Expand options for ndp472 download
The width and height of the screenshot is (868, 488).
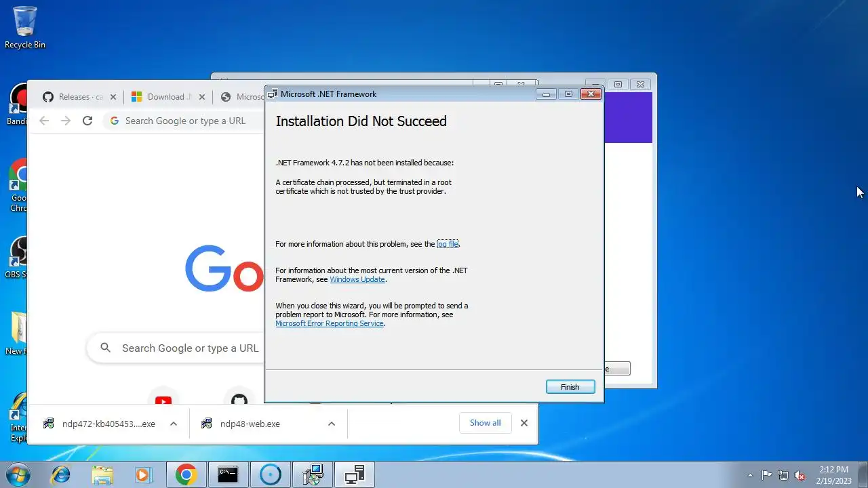tap(174, 424)
